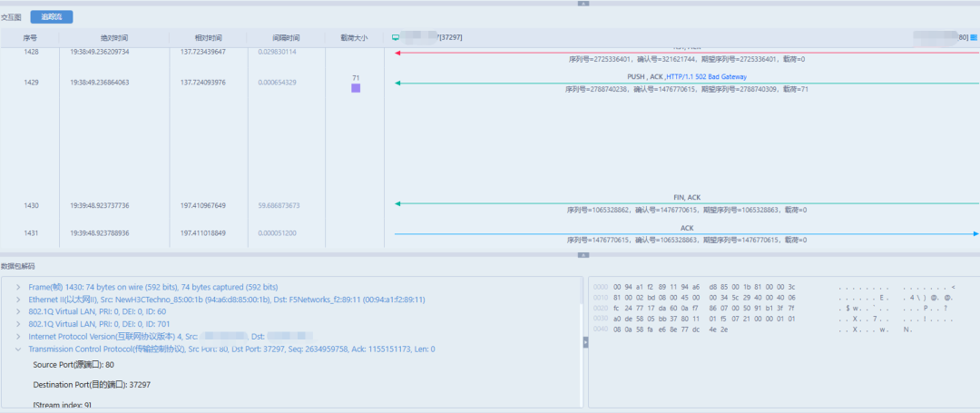Screen dimensions: 980x413
Task: Click absolute time 19:39:48.923788936
Action: (100, 233)
